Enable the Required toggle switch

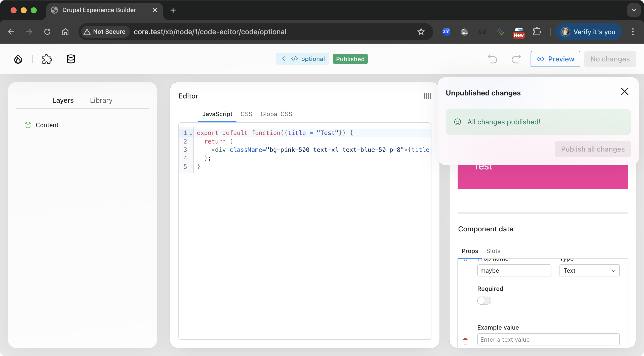point(484,301)
